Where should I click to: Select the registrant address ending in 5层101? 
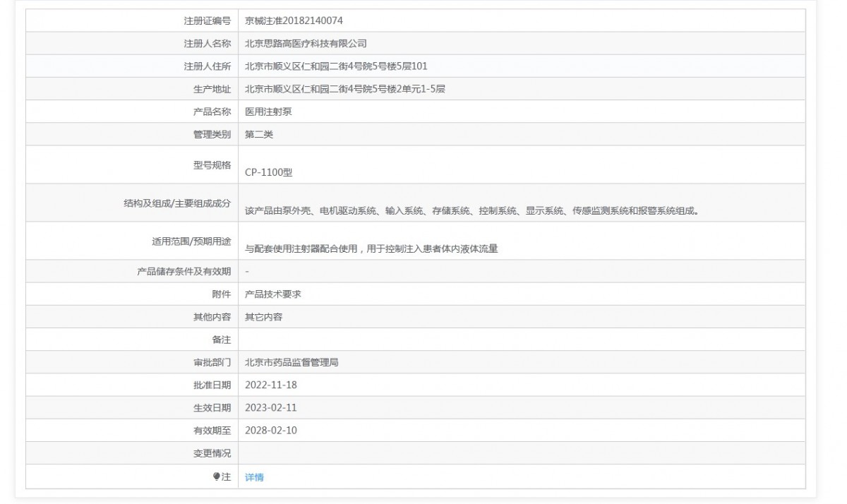click(336, 66)
